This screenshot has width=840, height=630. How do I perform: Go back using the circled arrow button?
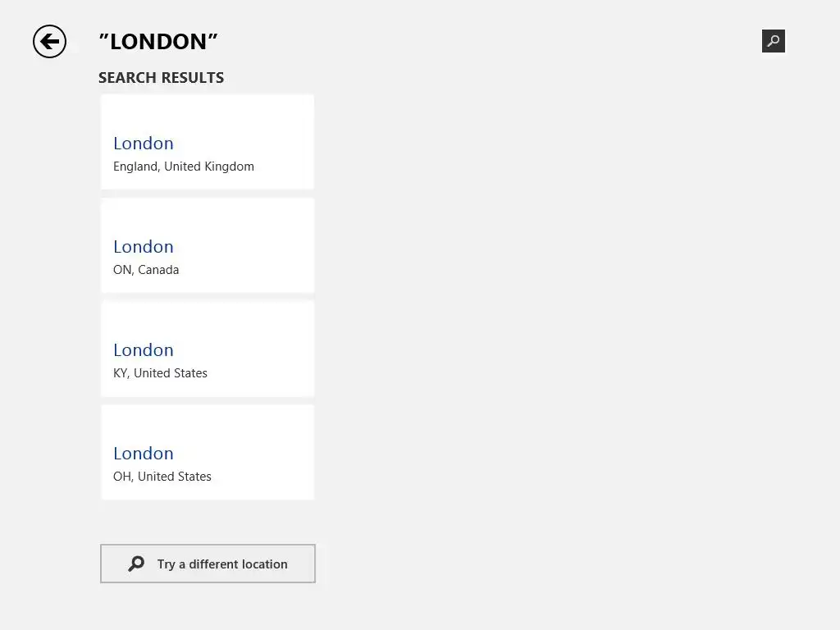(x=49, y=41)
